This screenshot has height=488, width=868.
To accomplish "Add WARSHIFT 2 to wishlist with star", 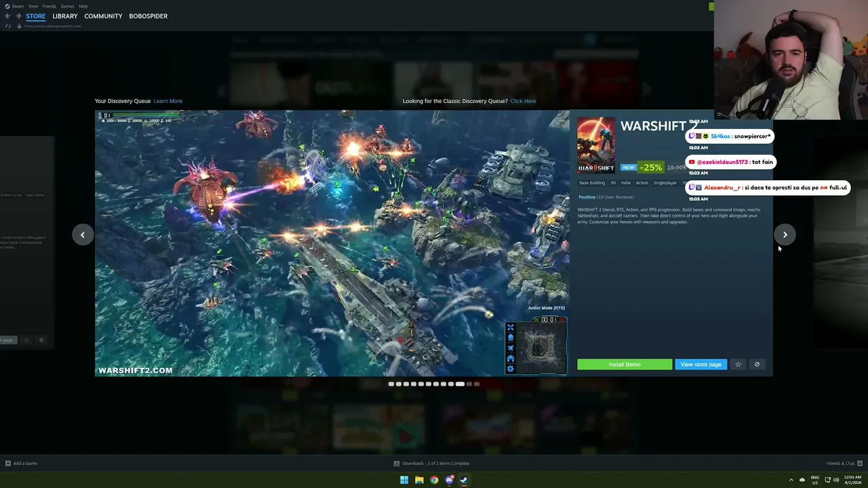I will coord(738,365).
